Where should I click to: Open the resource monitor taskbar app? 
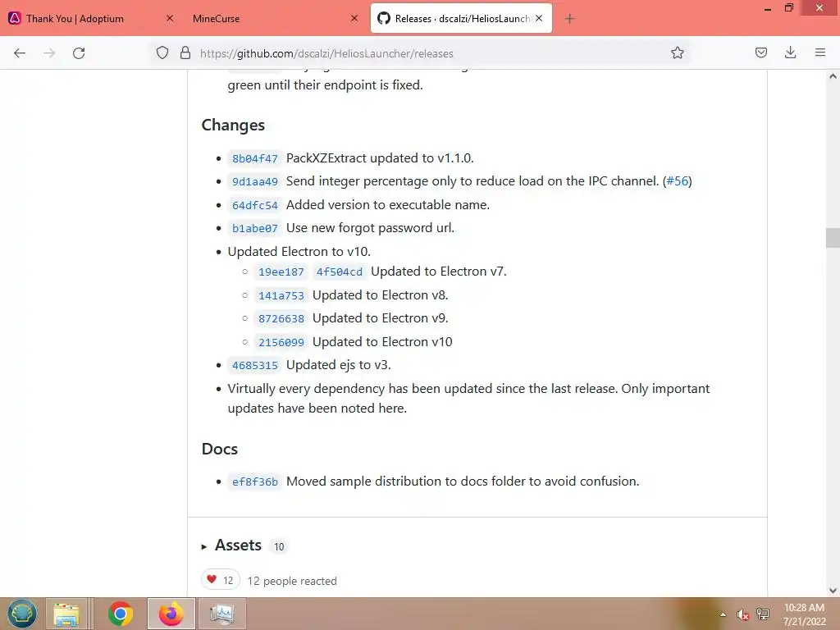click(221, 614)
